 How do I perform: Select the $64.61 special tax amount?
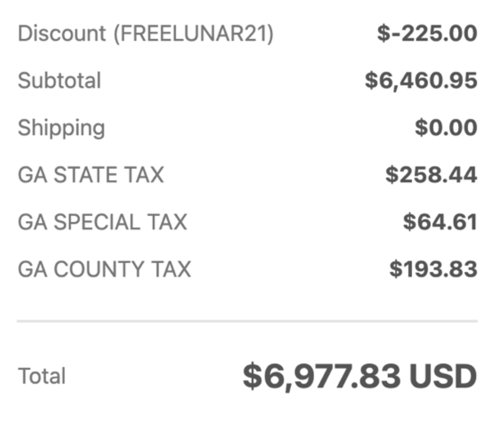pos(440,222)
